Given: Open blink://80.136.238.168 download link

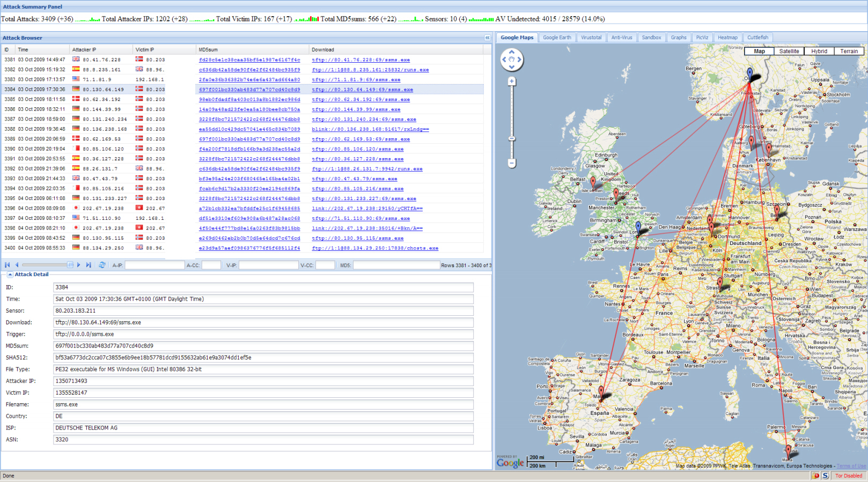Looking at the screenshot, I should pos(370,129).
